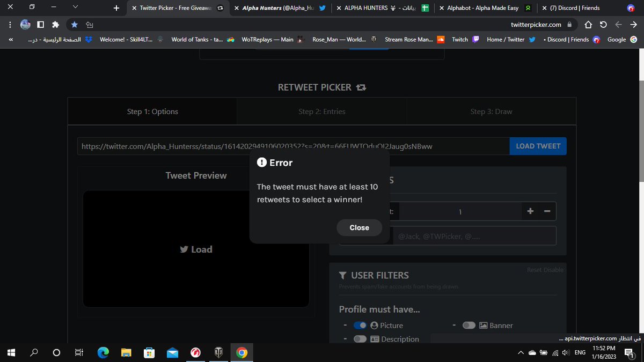644x362 pixels.
Task: Click the site lock icon
Action: click(x=569, y=25)
